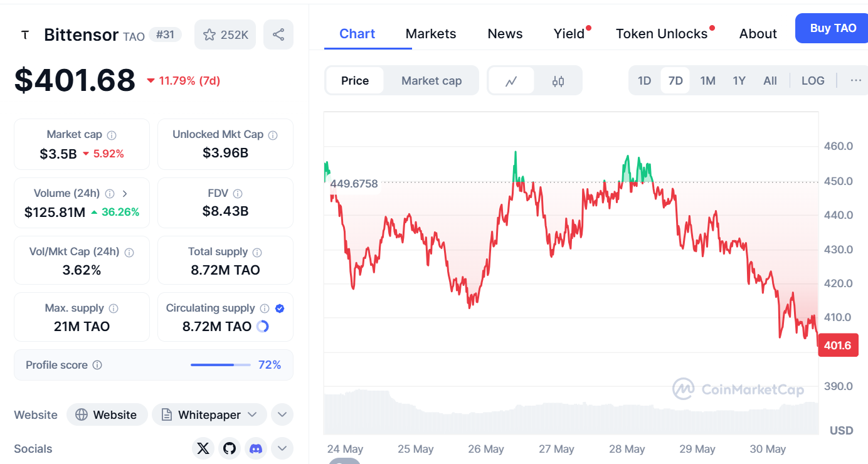868x464 pixels.
Task: Click the share icon next to watchlist
Action: pyautogui.click(x=278, y=34)
